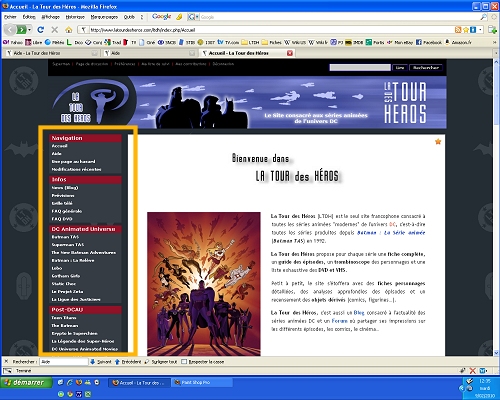Open the Affichage menu
The width and height of the screenshot is (500, 400).
(x=50, y=17)
